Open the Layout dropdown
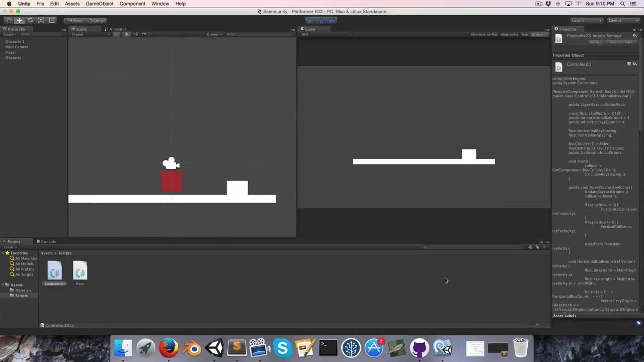 coord(624,21)
